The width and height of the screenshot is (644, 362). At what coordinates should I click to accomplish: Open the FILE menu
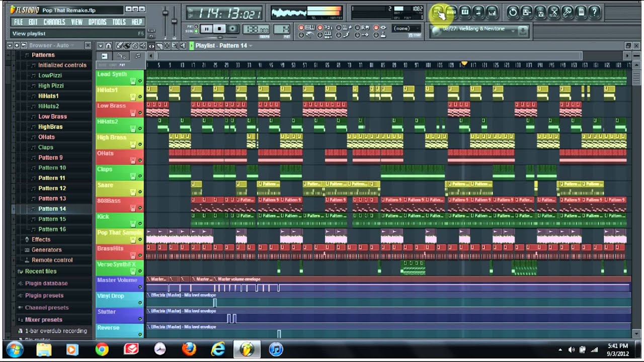(x=18, y=22)
